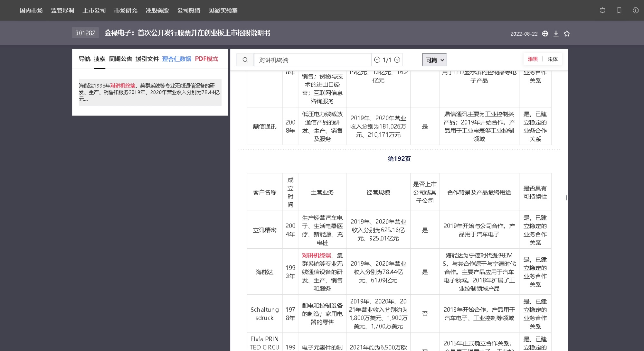Screen dimensions: 644x351
Task: Switch to PDF模式
Action: [206, 59]
